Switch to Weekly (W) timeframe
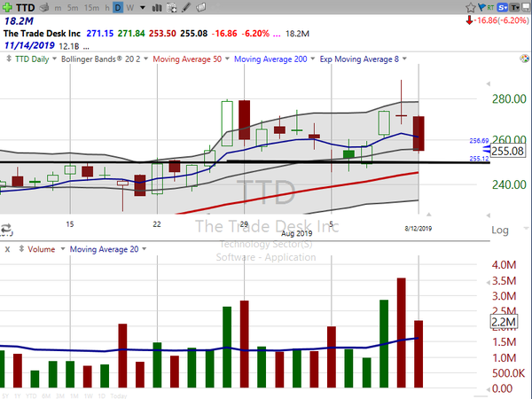The height and width of the screenshot is (399, 532). 131,8
